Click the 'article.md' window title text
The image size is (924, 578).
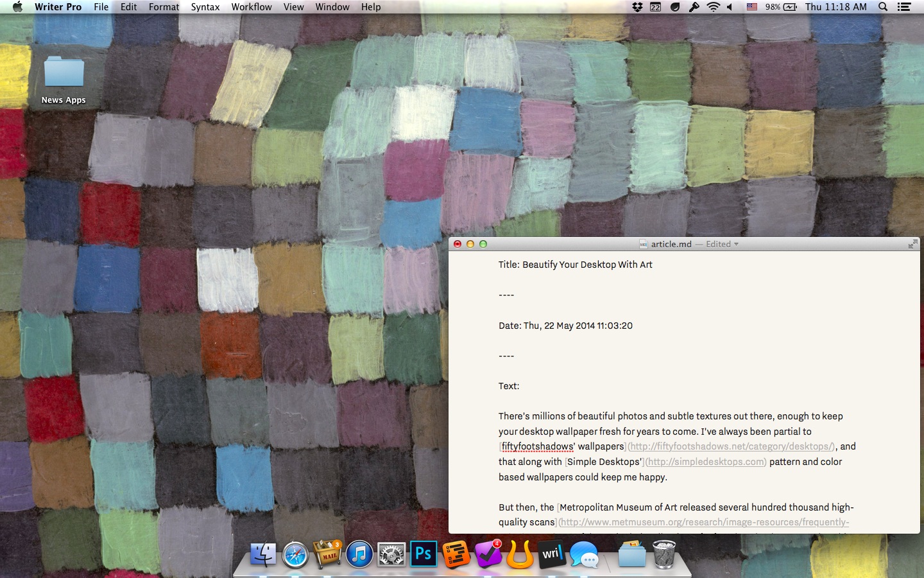point(671,244)
